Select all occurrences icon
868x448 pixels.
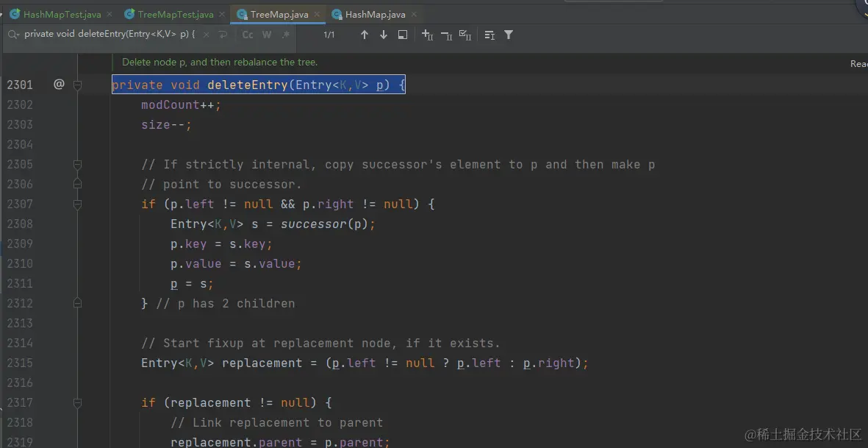click(x=465, y=35)
